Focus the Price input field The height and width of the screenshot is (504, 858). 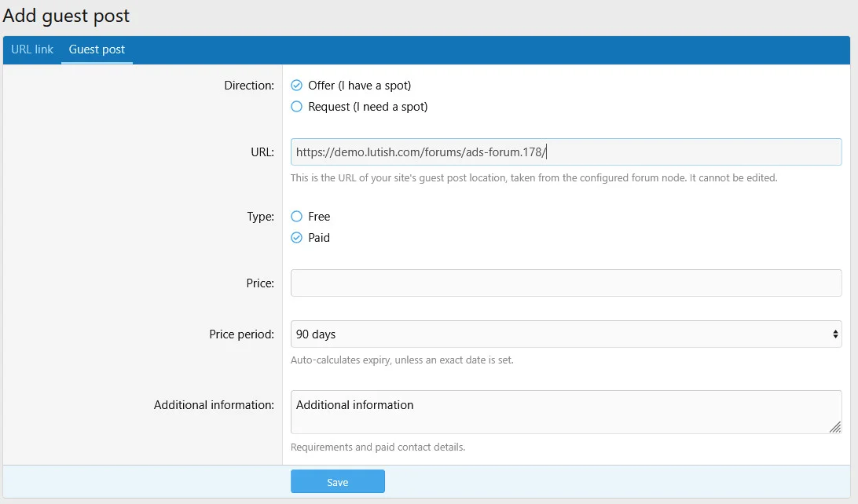coord(566,283)
